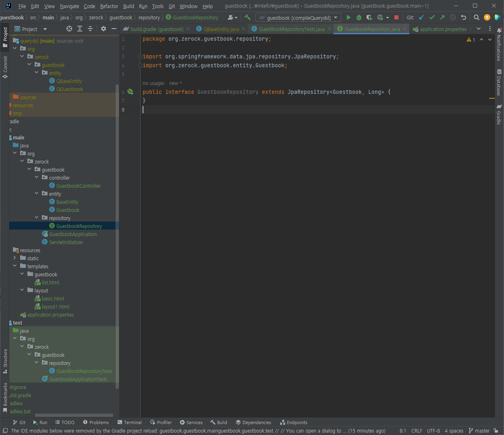Open the Problems tool window
The height and width of the screenshot is (435, 504).
click(x=96, y=423)
